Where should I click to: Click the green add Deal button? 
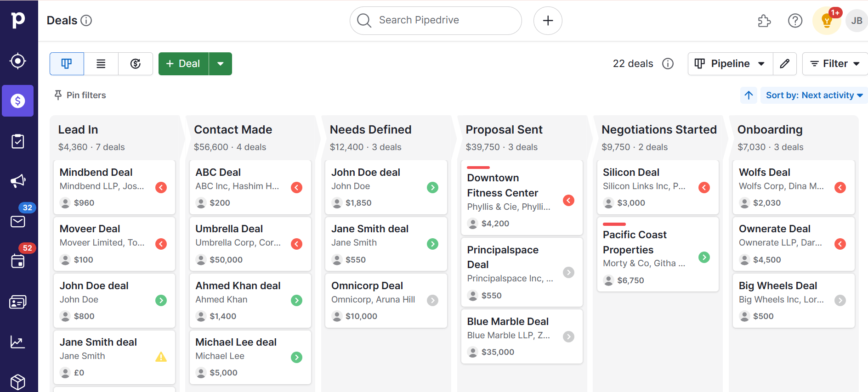pos(183,63)
